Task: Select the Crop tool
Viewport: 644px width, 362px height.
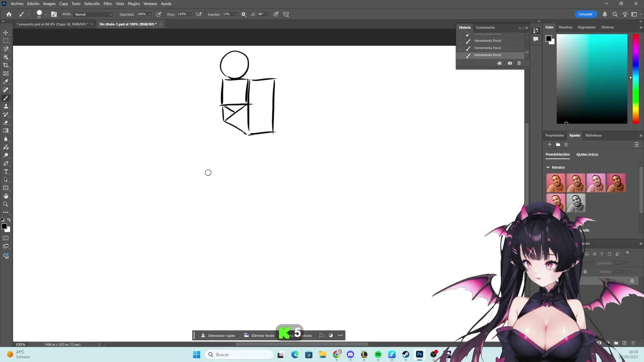Action: point(6,65)
